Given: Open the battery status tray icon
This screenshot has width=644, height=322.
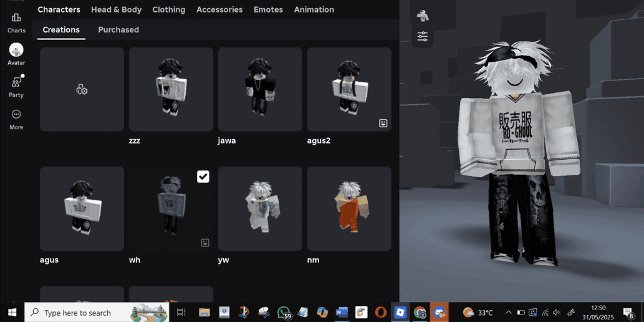Looking at the screenshot, I should pos(521,313).
